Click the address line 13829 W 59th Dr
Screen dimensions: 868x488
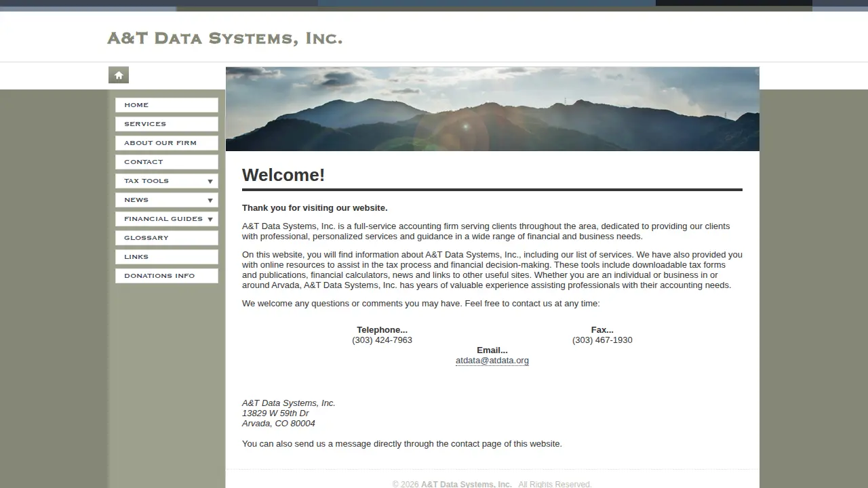pos(275,413)
